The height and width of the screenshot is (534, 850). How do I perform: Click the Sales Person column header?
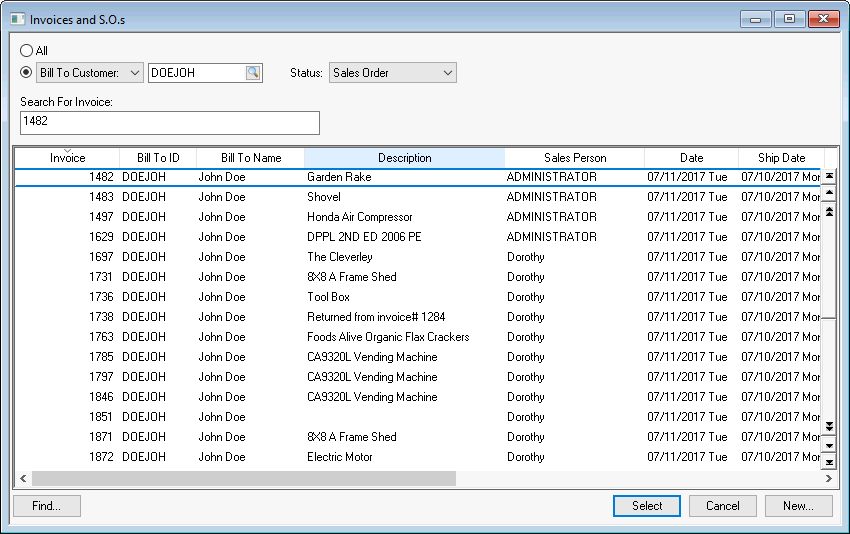[574, 158]
